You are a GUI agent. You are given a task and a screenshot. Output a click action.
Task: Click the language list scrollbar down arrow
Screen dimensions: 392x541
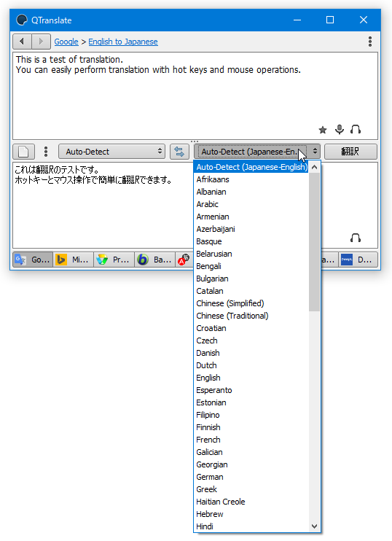(x=315, y=526)
